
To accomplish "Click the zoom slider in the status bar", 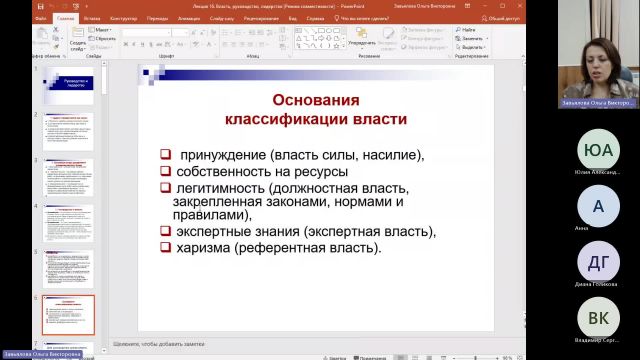I will [476, 358].
